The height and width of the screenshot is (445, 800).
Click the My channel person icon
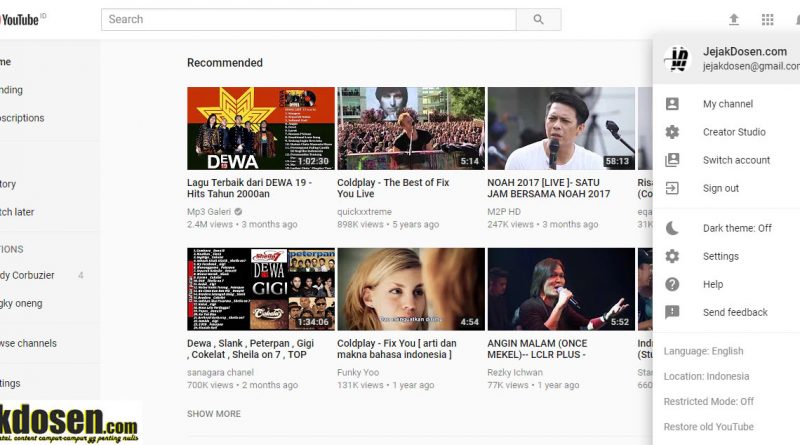[x=672, y=104]
